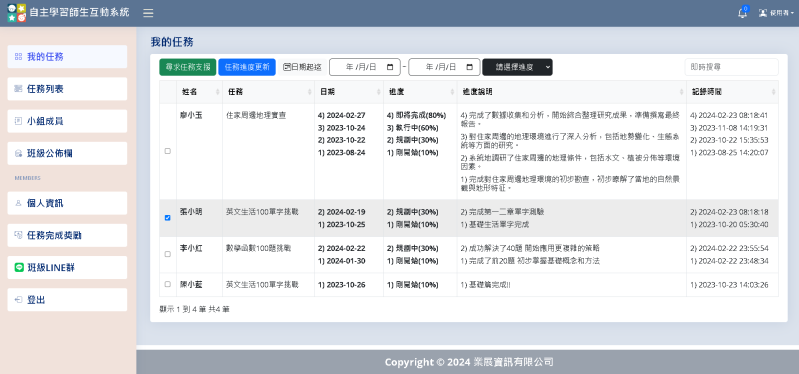Click the task 住家周邊地理實查
Image resolution: width=799 pixels, height=374 pixels.
pos(256,116)
